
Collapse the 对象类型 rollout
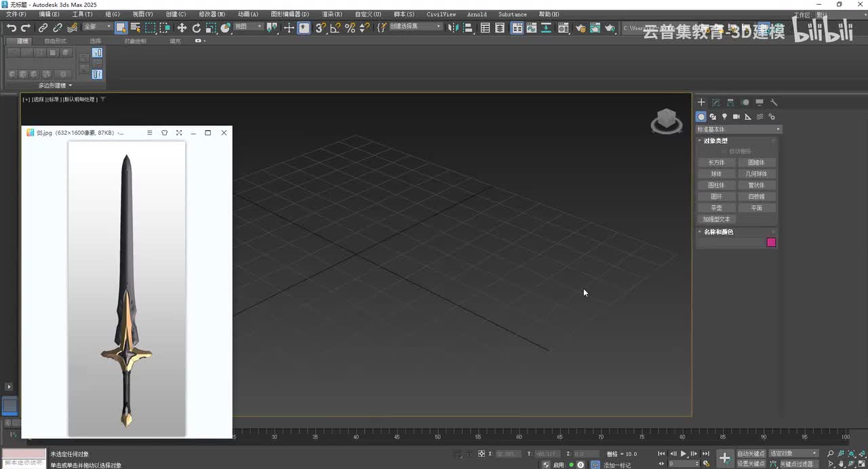pos(715,141)
